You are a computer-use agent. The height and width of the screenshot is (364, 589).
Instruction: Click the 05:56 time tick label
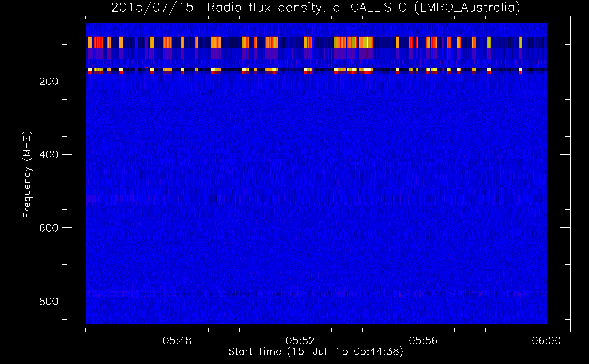pyautogui.click(x=423, y=341)
